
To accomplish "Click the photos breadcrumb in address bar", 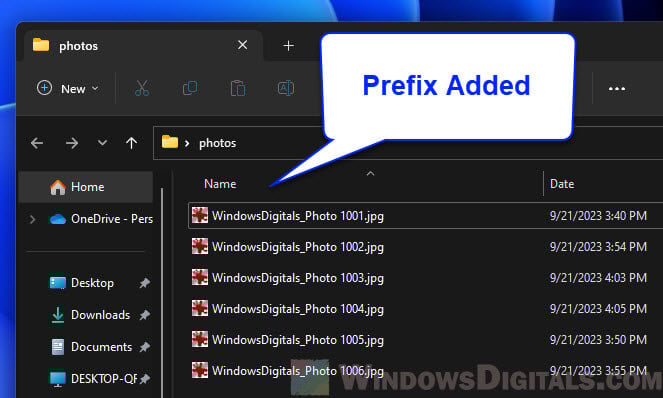I will point(217,143).
